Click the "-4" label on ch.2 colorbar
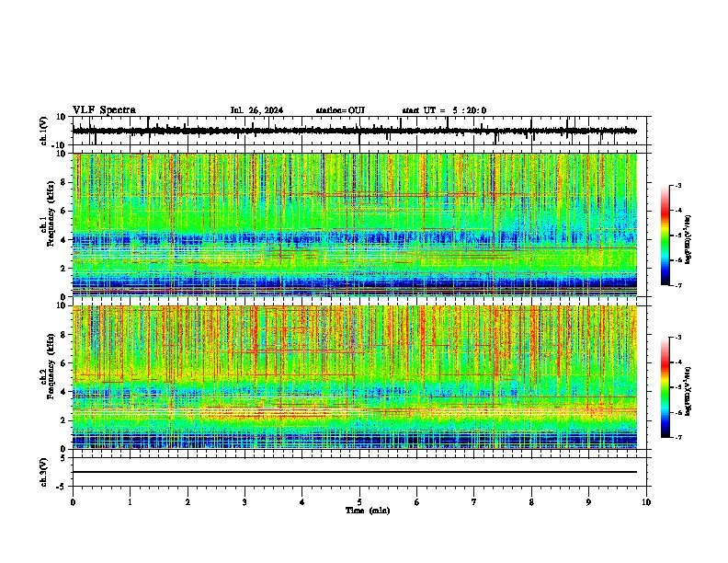 click(677, 362)
